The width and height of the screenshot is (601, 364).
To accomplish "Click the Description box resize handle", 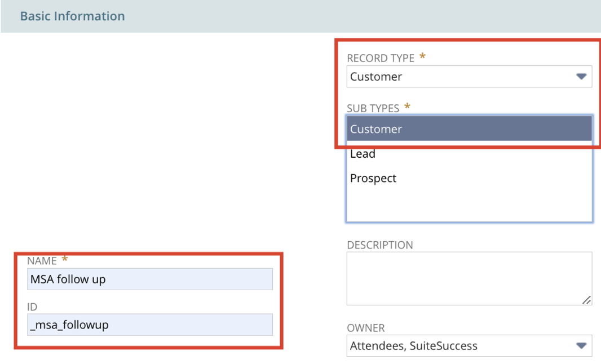I will (586, 300).
